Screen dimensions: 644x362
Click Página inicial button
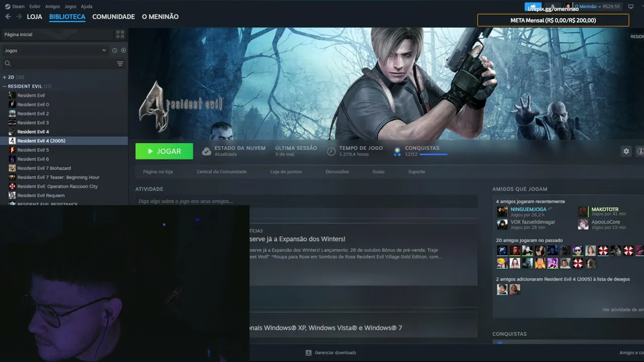click(x=57, y=34)
